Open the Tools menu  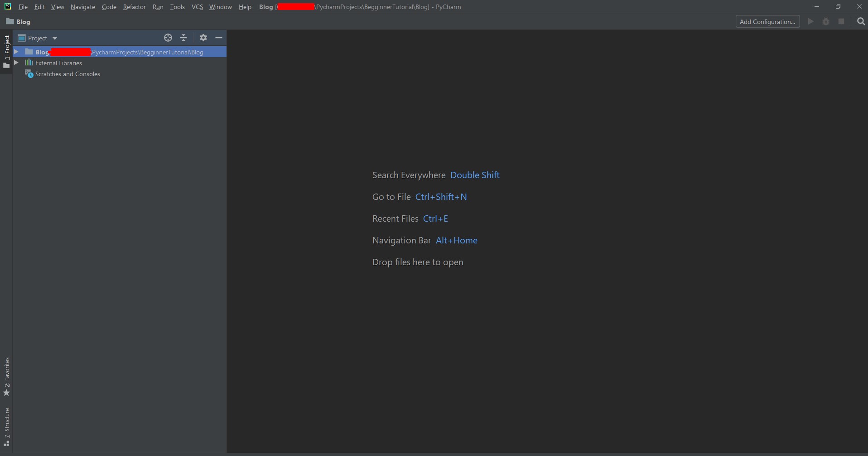(x=177, y=7)
